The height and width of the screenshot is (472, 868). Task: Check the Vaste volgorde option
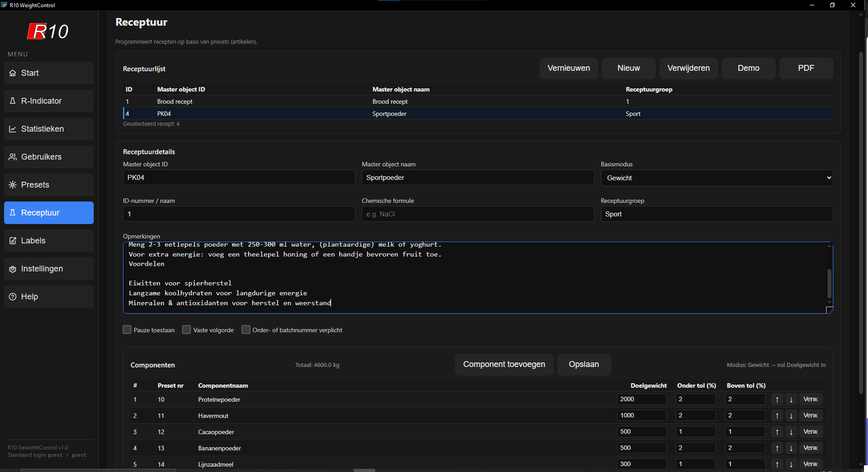click(186, 329)
